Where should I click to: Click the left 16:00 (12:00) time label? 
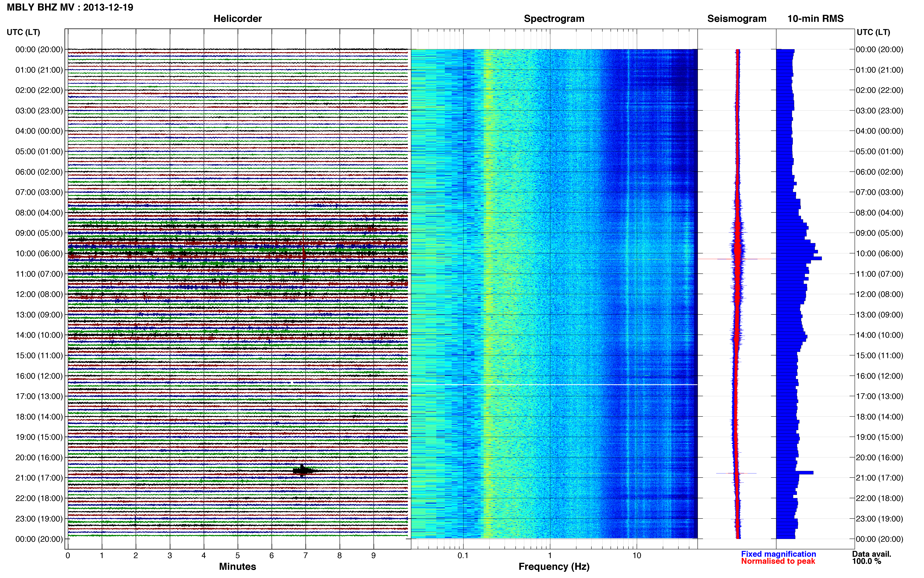tap(39, 376)
